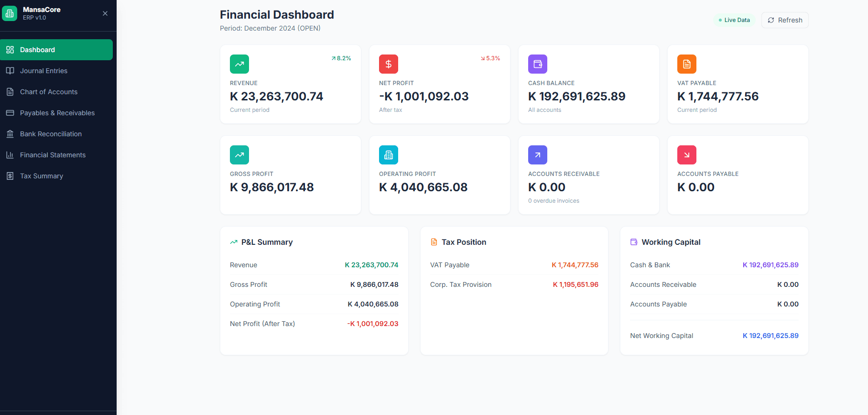Click the VAT Payable document icon
The height and width of the screenshot is (415, 868).
687,64
